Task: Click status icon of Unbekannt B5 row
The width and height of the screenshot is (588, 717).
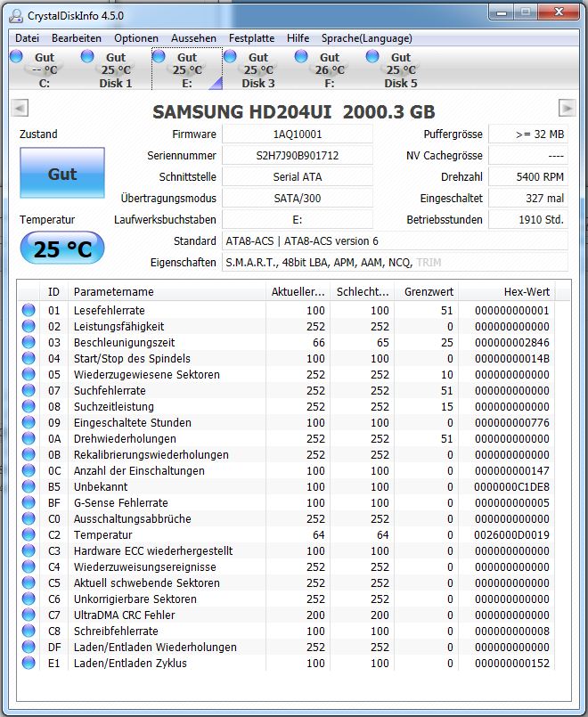Action: (29, 486)
